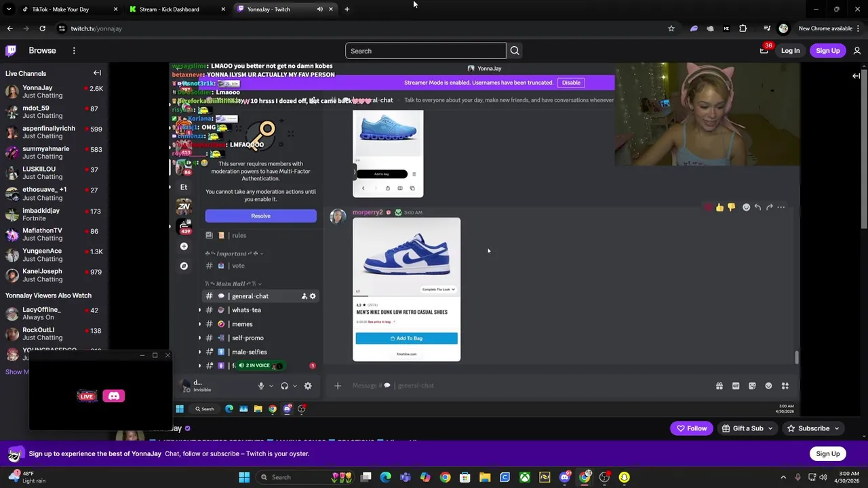Open headphone output options dropdown

[x=294, y=386]
